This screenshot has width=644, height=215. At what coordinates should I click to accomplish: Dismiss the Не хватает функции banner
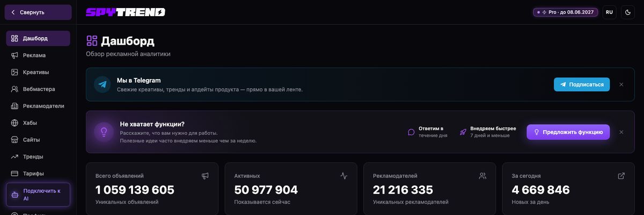click(x=621, y=132)
